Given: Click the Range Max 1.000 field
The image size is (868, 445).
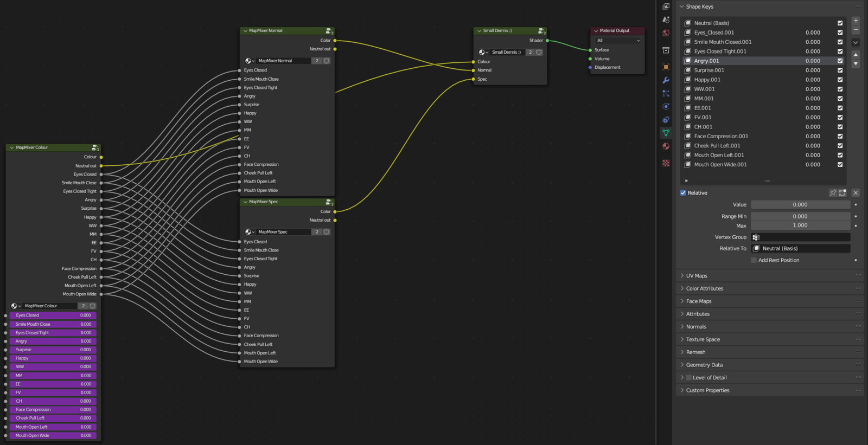Looking at the screenshot, I should pyautogui.click(x=801, y=225).
